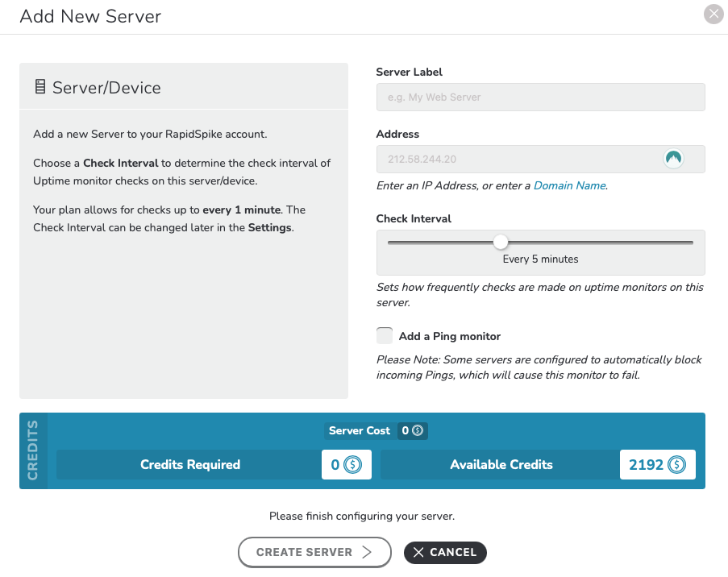
Task: Click the Server/Device list icon
Action: click(x=40, y=87)
